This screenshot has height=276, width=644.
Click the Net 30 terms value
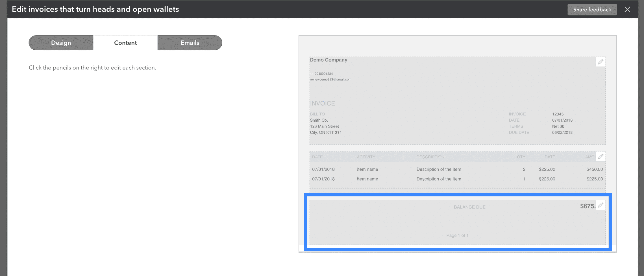click(557, 126)
